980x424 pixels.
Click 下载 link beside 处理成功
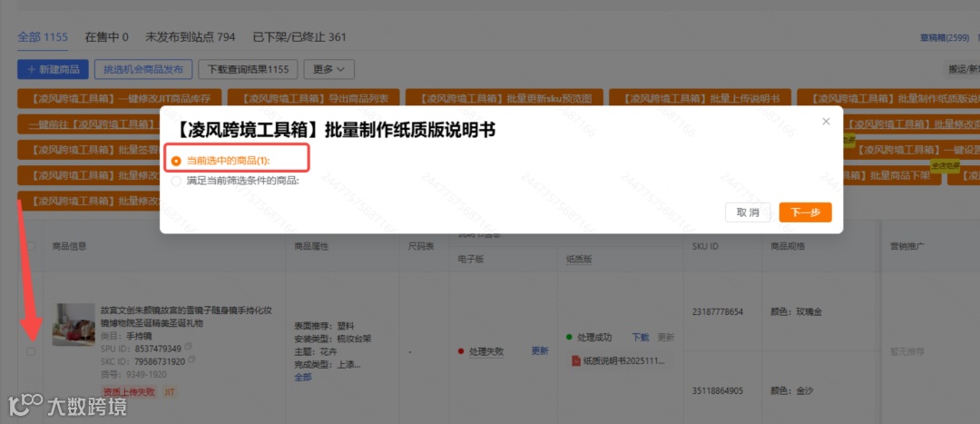[x=640, y=337]
